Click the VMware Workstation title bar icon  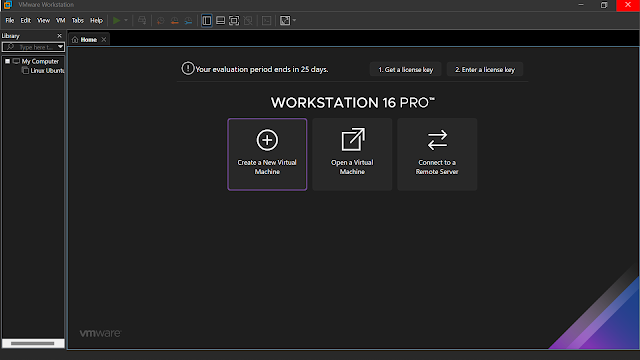8,5
